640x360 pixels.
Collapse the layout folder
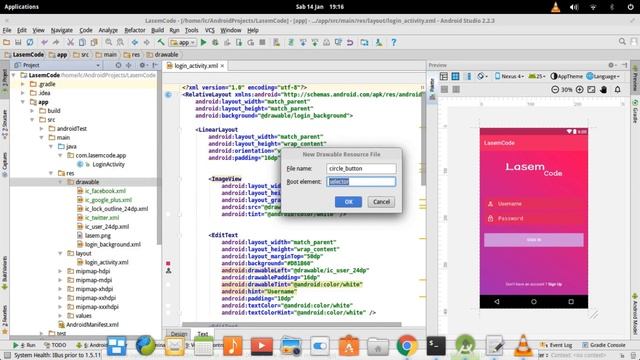point(60,253)
